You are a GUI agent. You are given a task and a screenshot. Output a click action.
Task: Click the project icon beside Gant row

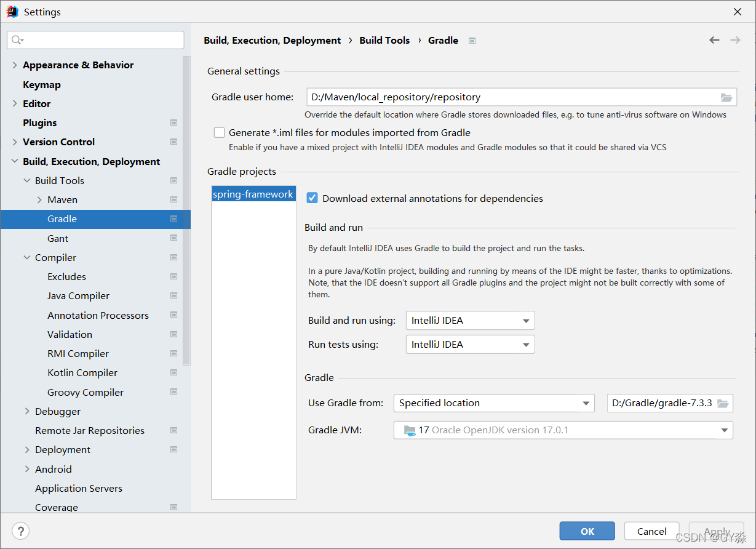coord(173,238)
